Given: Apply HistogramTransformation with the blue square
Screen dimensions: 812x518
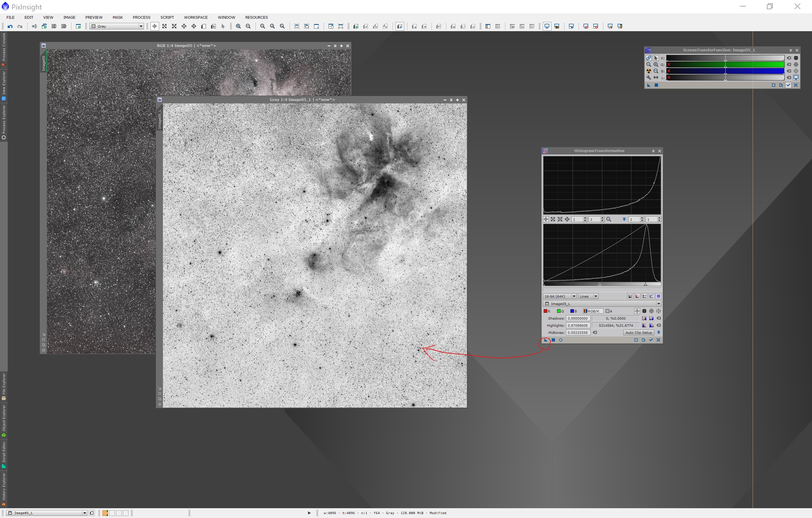Looking at the screenshot, I should tap(554, 340).
